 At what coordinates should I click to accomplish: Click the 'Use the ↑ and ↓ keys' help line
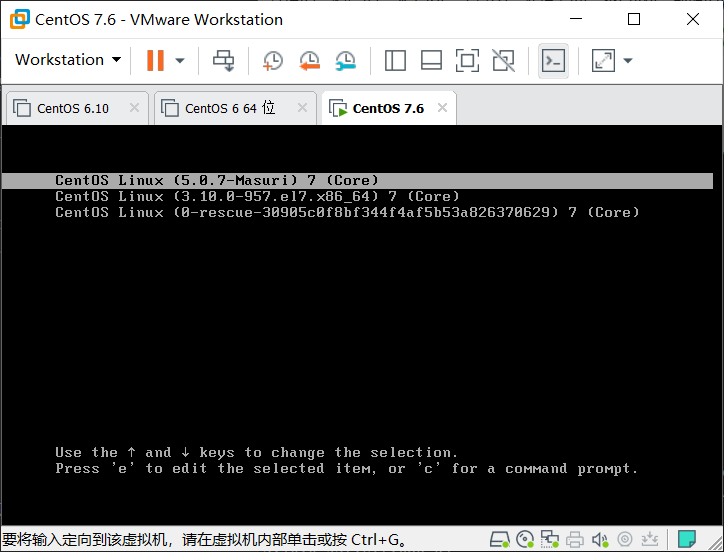click(256, 452)
